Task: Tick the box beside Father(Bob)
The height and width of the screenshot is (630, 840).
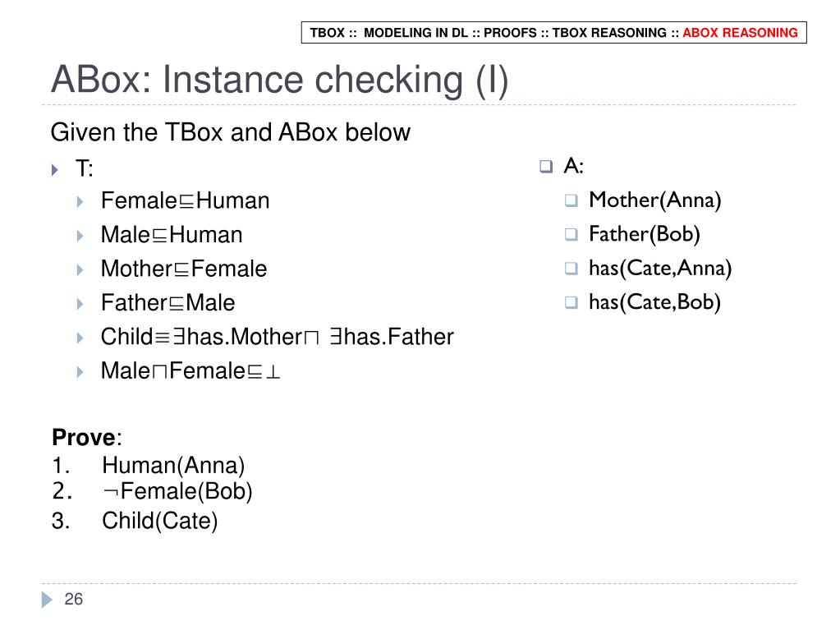Action: pos(571,235)
